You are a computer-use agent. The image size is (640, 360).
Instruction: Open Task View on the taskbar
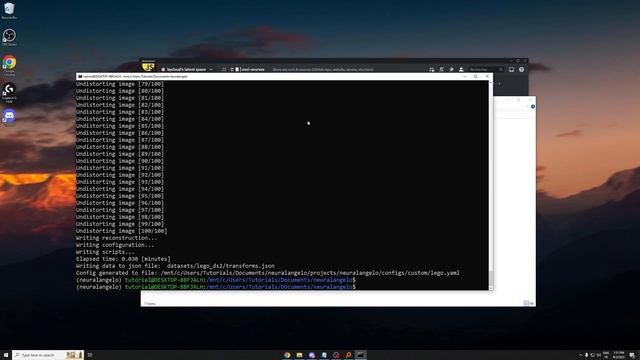[x=90, y=355]
